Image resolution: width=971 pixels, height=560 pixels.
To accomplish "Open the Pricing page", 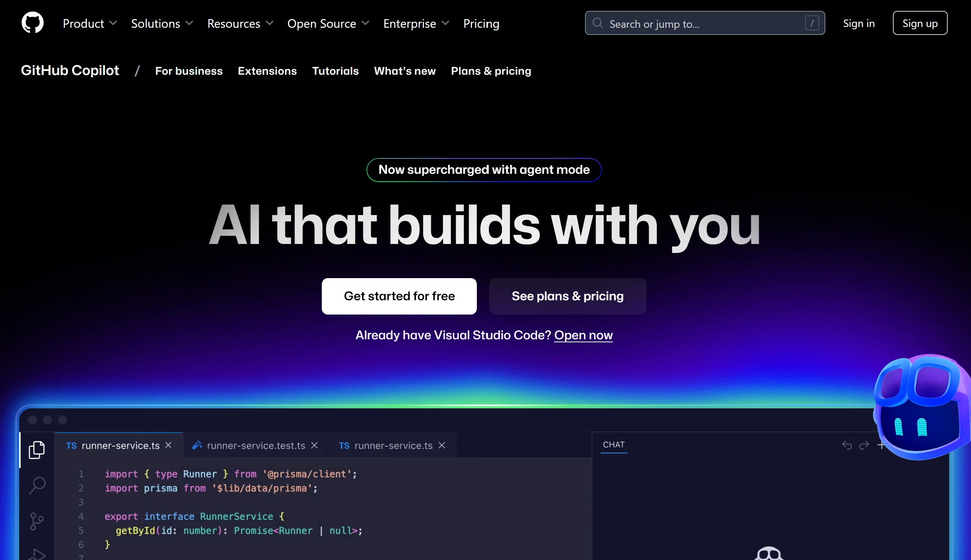I will [x=481, y=24].
